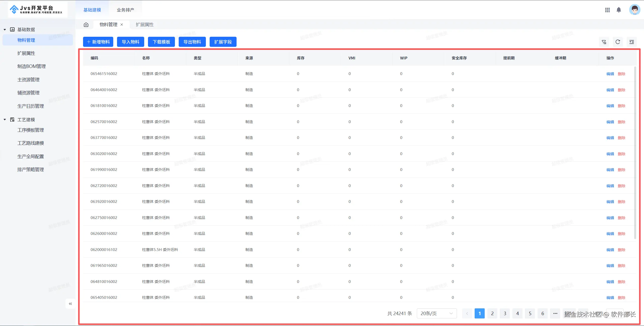Viewport: 644px width, 326px height.
Task: Click 删除 link for 064640016002
Action: [621, 90]
